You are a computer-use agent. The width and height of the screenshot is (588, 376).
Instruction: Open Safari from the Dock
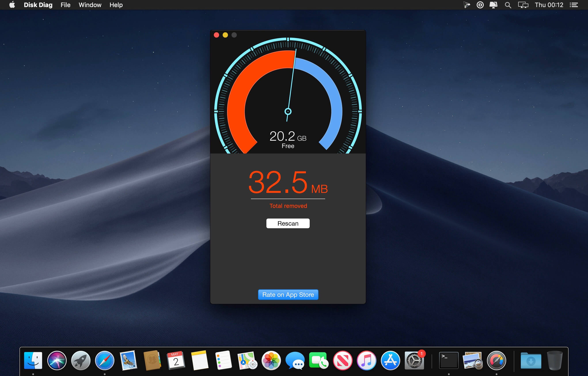coord(104,360)
